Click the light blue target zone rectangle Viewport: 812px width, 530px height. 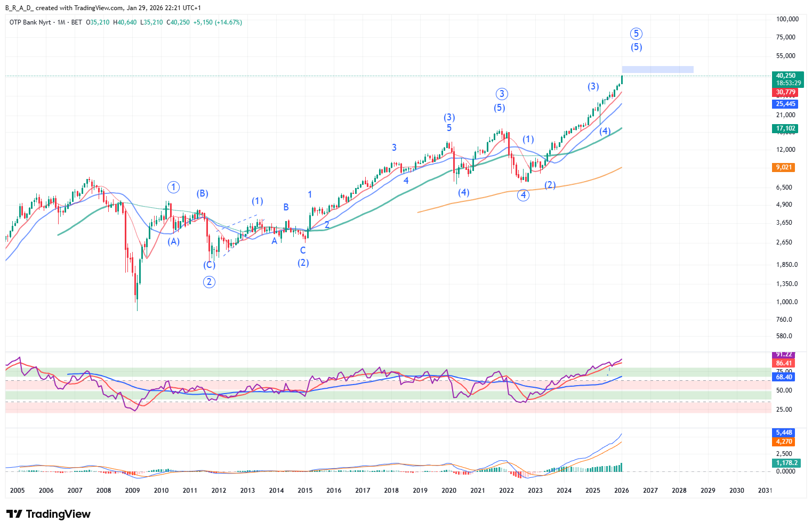pyautogui.click(x=657, y=69)
